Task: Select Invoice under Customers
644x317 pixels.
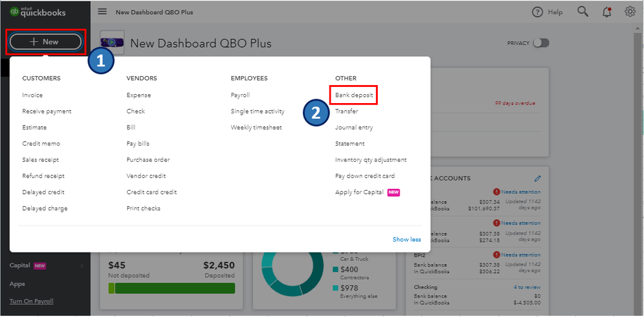Action: click(x=32, y=95)
